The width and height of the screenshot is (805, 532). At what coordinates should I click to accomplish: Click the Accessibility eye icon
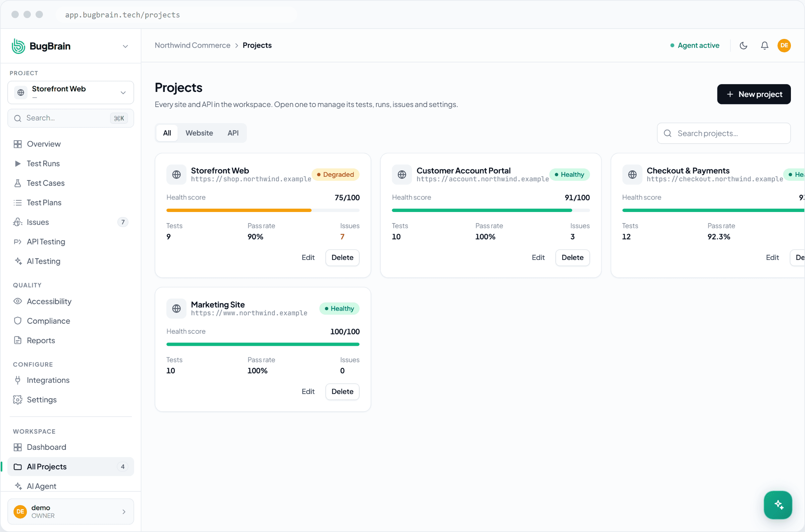click(18, 301)
